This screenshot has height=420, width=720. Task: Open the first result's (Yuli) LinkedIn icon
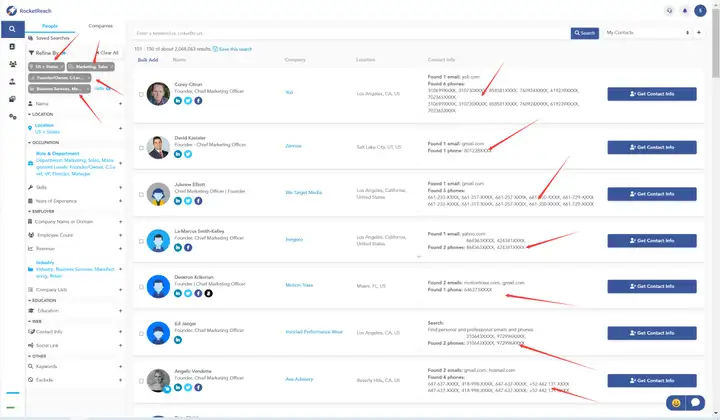(178, 101)
